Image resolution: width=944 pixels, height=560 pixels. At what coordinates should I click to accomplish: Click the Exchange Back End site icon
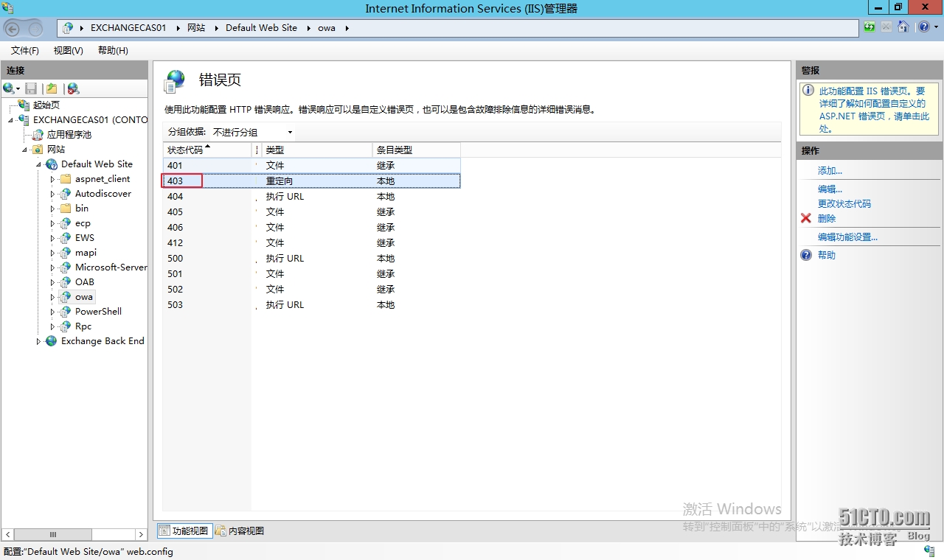[x=50, y=340]
